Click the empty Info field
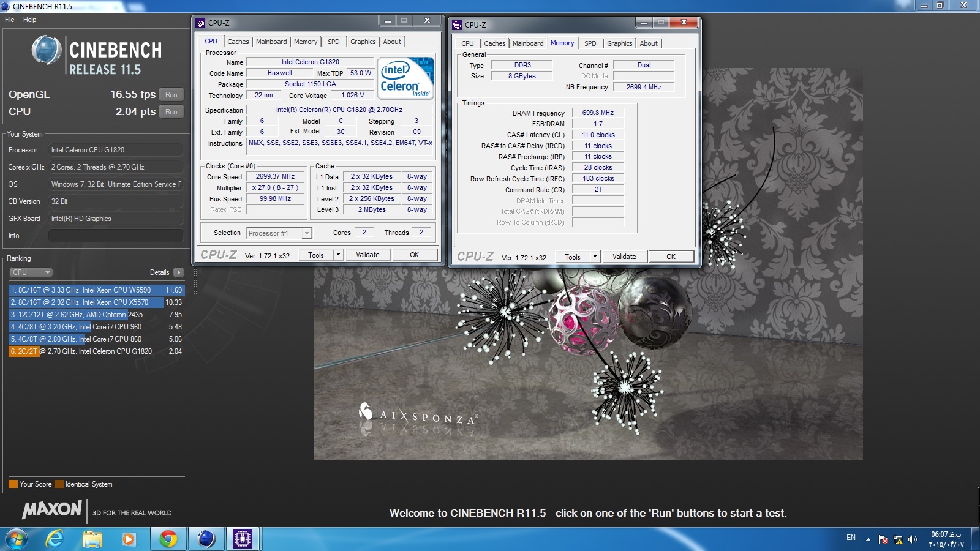Viewport: 980px width, 551px height. [x=116, y=236]
